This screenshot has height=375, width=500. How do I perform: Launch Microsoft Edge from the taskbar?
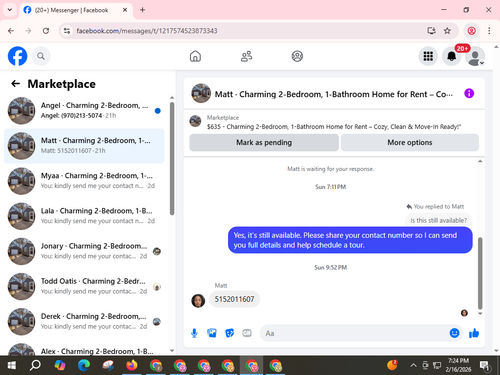[84, 365]
